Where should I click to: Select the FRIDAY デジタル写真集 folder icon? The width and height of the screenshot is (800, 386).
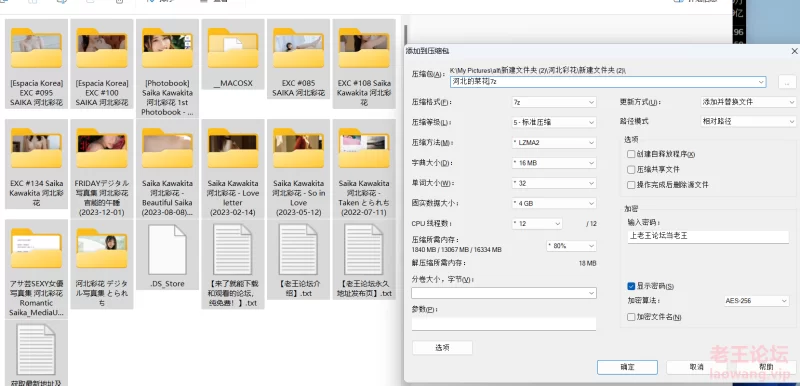102,148
